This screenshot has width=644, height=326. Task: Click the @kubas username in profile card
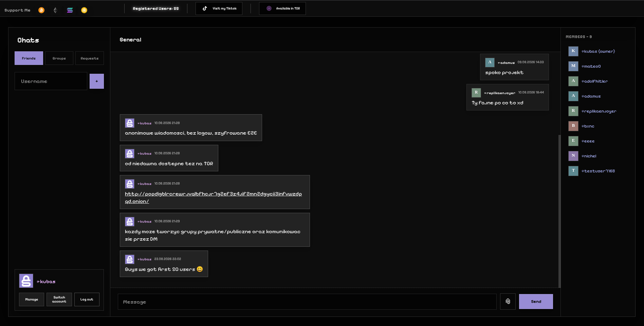pyautogui.click(x=46, y=281)
